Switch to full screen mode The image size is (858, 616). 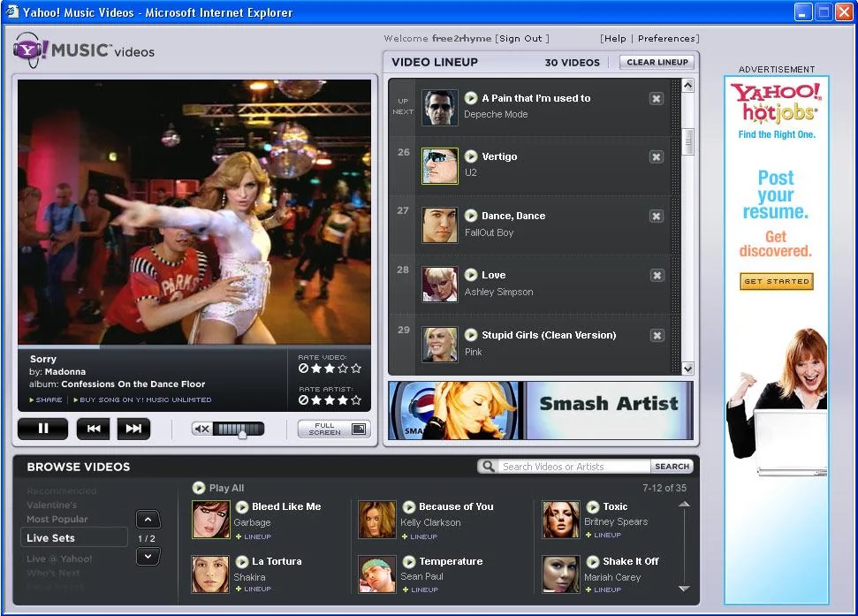[334, 429]
